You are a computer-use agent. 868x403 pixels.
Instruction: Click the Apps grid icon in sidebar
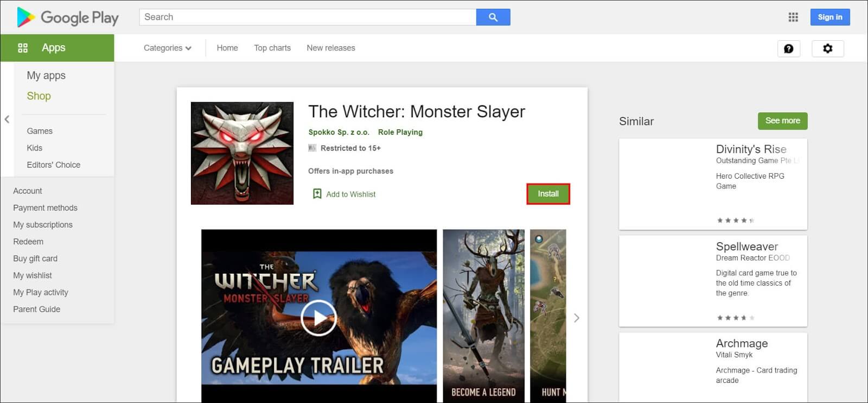pyautogui.click(x=23, y=48)
